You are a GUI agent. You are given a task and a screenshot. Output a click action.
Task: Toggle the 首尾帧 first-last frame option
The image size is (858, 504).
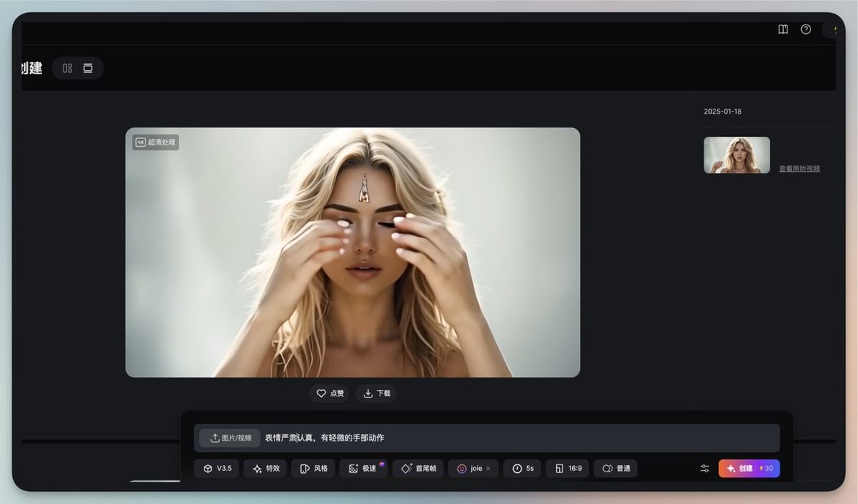(x=419, y=469)
